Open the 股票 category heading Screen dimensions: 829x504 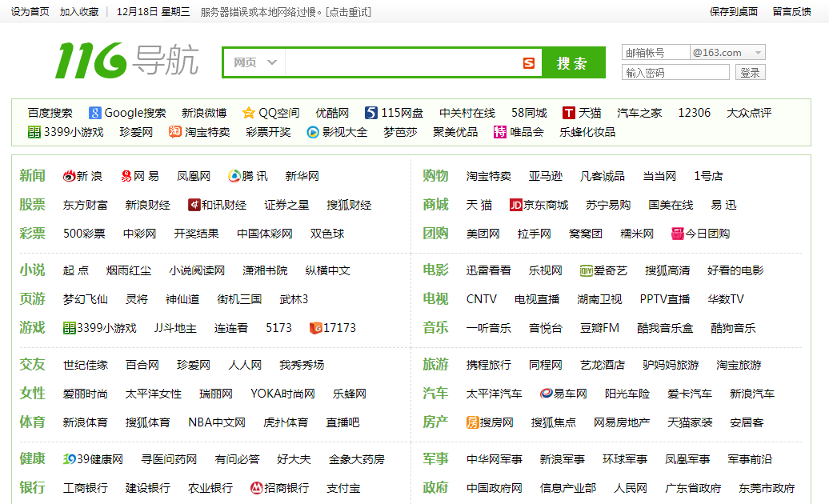coord(32,205)
